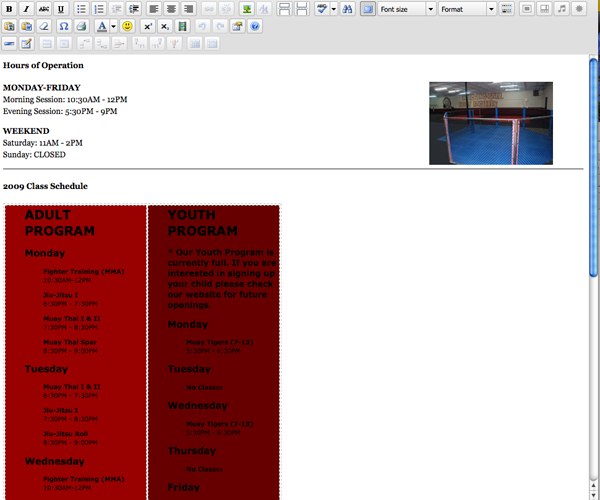This screenshot has width=600, height=500.
Task: Click the cleanup code icon
Action: 264,9
